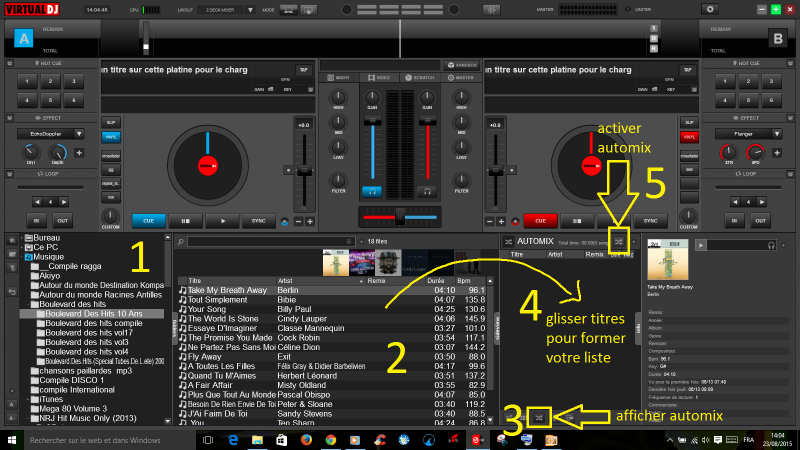Click the red CUE button on right deck
The width and height of the screenshot is (800, 450).
540,221
